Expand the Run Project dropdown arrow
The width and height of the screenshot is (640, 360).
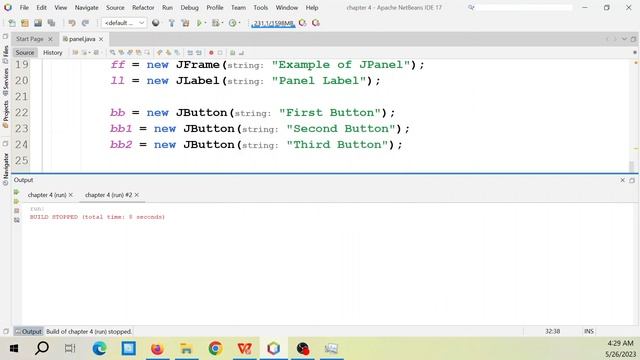tap(205, 23)
